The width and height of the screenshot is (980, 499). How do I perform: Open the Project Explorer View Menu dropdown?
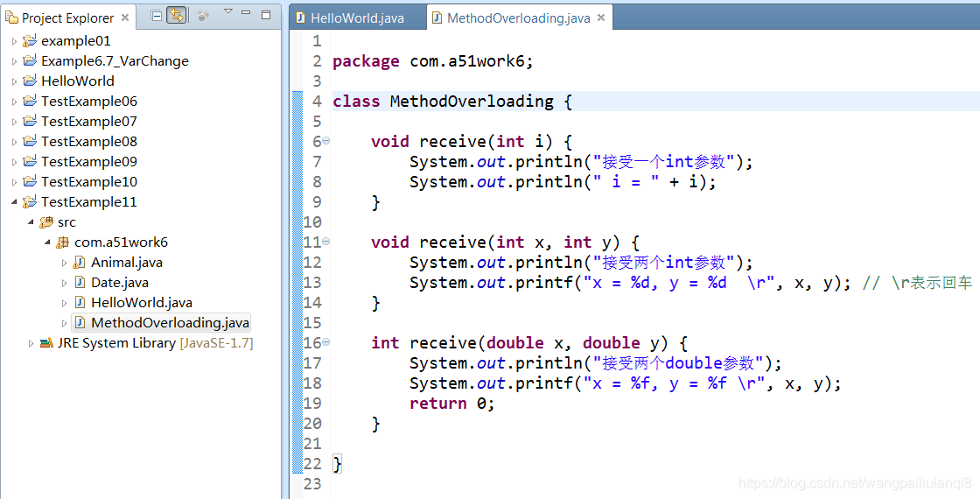[227, 12]
